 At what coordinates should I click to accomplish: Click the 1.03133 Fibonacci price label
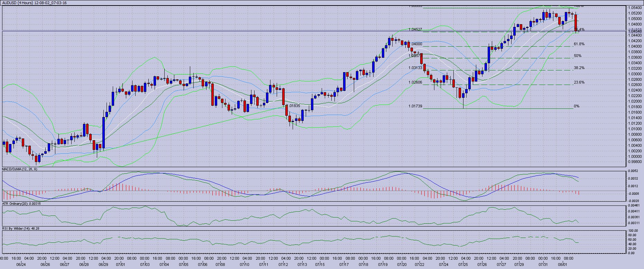coord(415,68)
